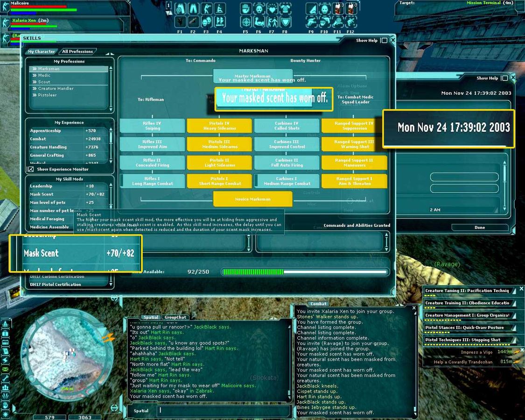Click the flexing arm icon above F6
The image size is (525, 420).
[x=259, y=21]
